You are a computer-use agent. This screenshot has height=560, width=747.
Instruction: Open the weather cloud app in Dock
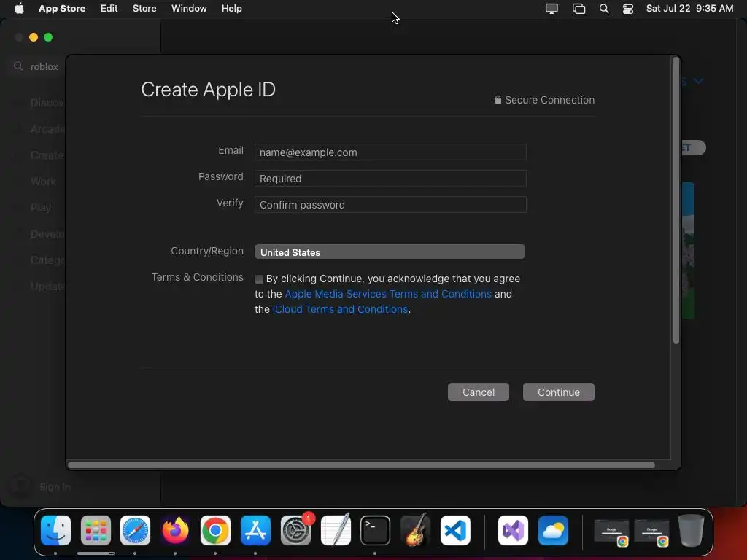coord(553,531)
